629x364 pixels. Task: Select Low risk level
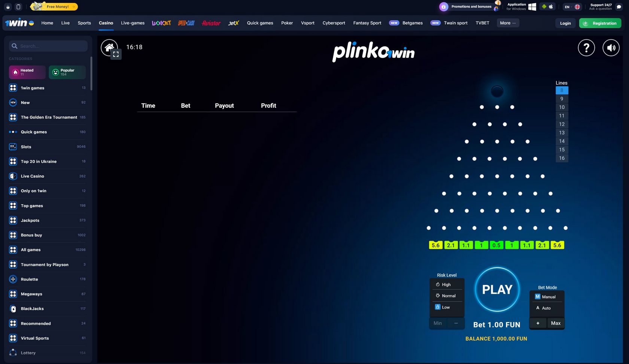click(x=447, y=307)
